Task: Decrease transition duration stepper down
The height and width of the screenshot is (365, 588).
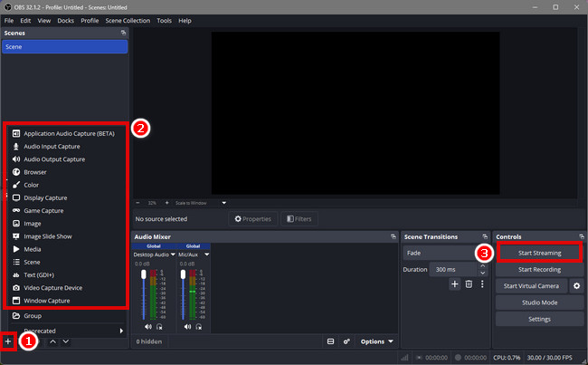Action: click(483, 273)
